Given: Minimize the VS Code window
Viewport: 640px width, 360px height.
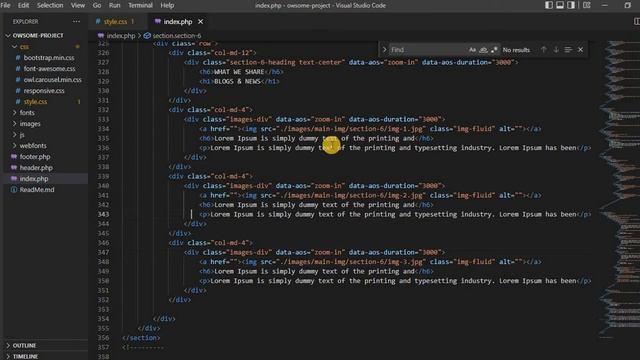Looking at the screenshot, I should pos(605,5).
